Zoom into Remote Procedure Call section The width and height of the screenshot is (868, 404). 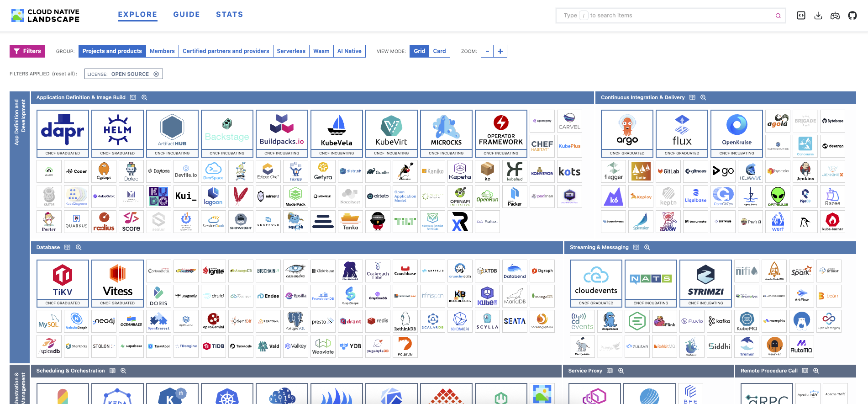click(x=816, y=371)
